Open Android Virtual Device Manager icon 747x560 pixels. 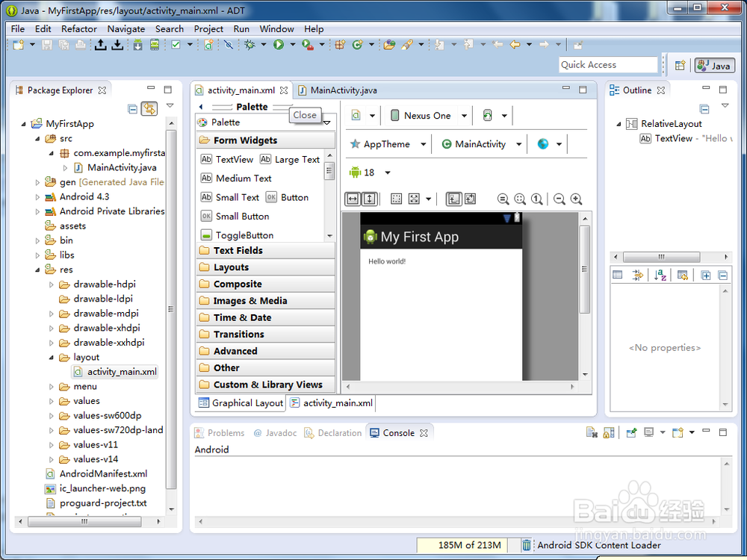pyautogui.click(x=155, y=45)
